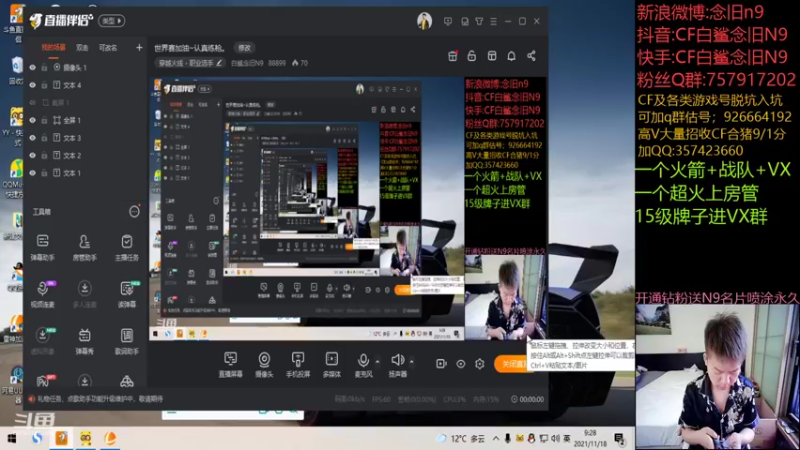The height and width of the screenshot is (450, 800).
Task: Hide the 文本 3 source
Action: click(x=33, y=138)
